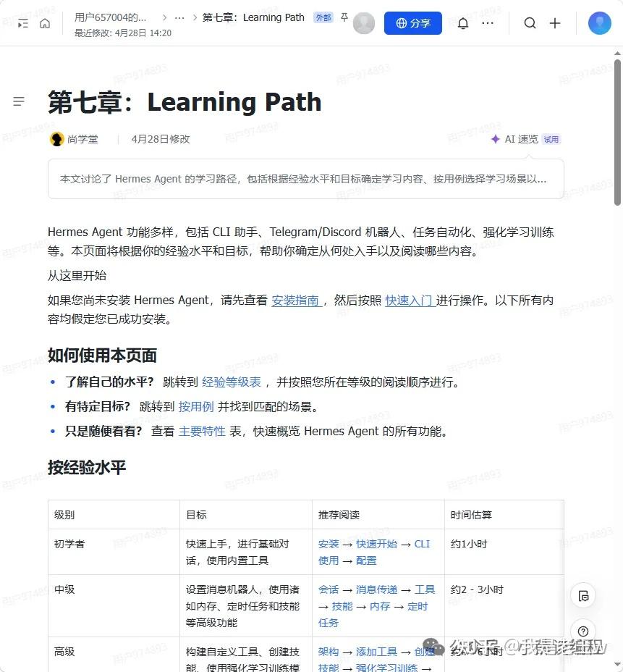
Task: Click breadcrumb 第七章: Learning Path
Action: 253,17
